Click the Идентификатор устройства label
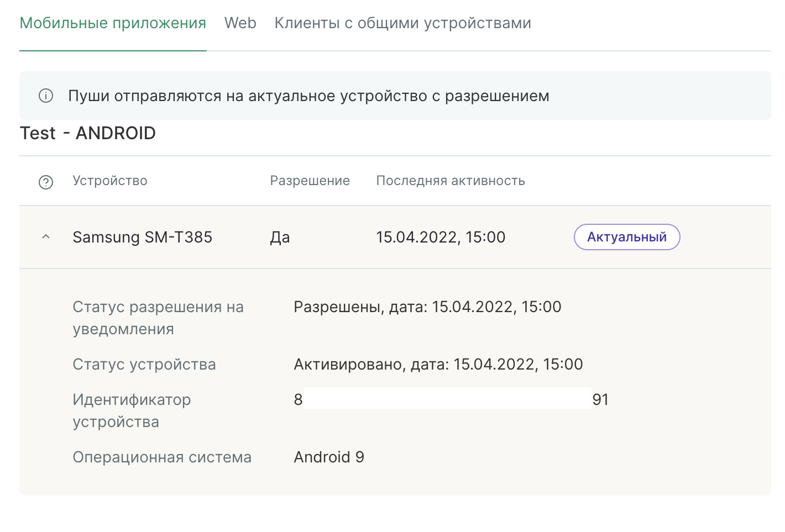The width and height of the screenshot is (785, 532). 132,411
